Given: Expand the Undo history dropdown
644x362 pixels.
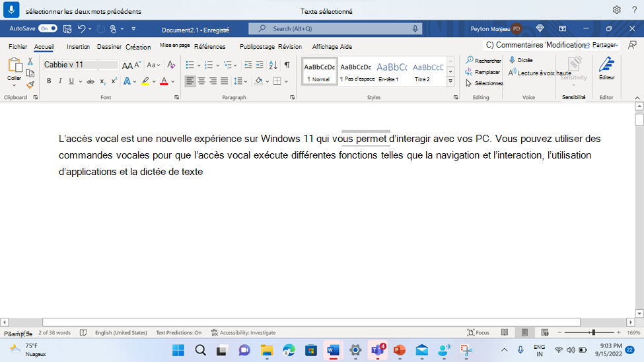Looking at the screenshot, I should [90, 29].
